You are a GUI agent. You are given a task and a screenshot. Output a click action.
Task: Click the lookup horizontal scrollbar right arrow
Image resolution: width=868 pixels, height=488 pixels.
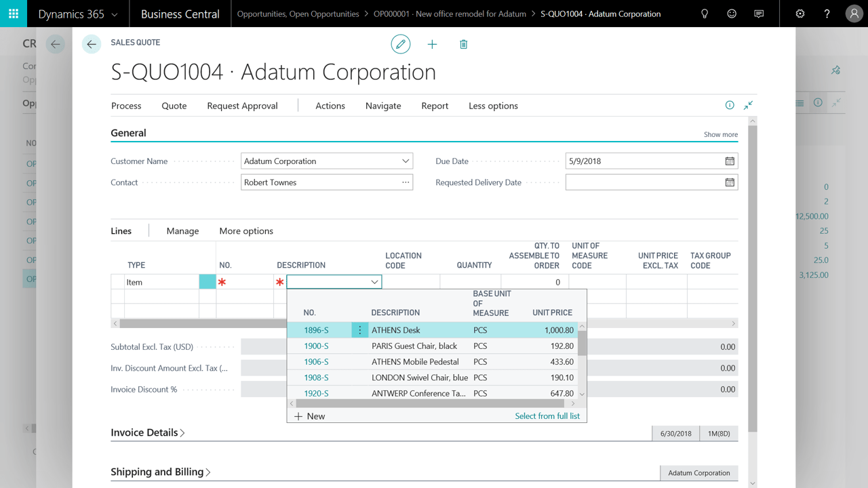point(573,403)
